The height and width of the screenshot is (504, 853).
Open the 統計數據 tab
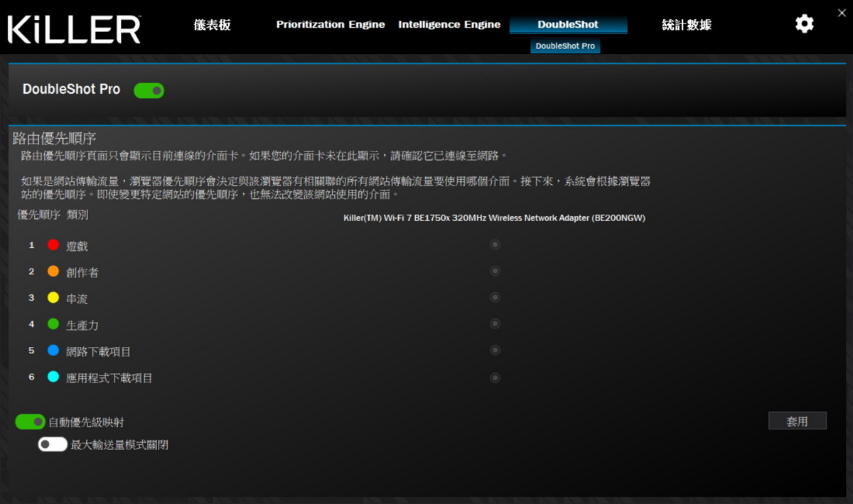coord(686,25)
